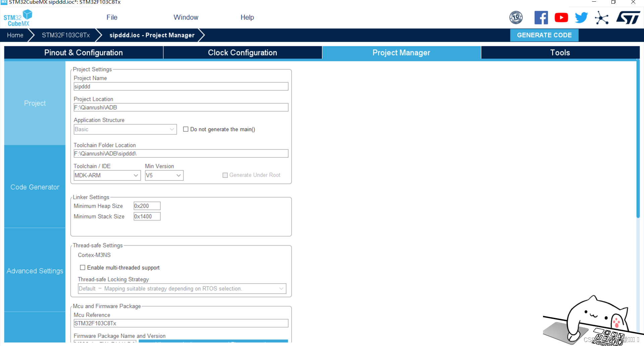The width and height of the screenshot is (644, 346).
Task: Click the vertical scrollbar on the right
Action: 638,139
